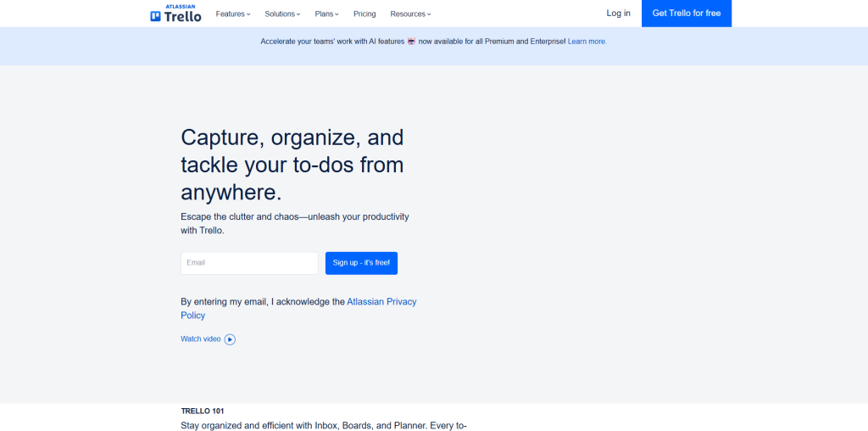Viewport: 868px width, 431px height.
Task: Click 'Stay organized and efficient with Inbox' text
Action: (324, 426)
